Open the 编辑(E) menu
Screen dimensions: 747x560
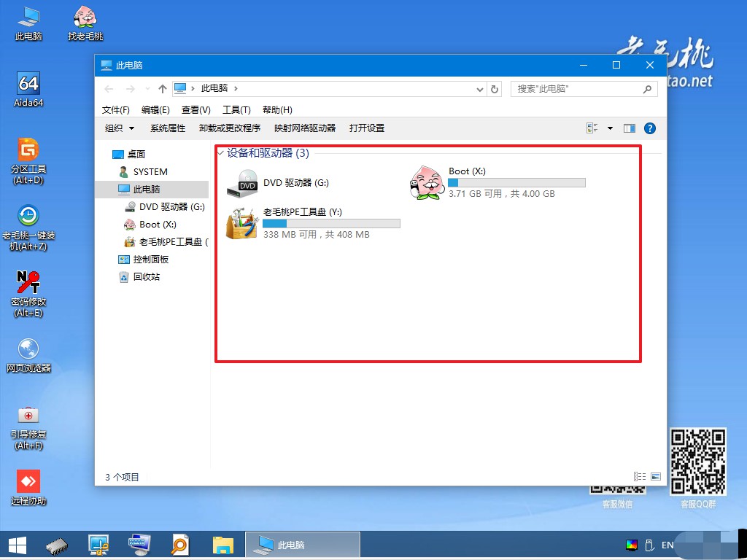(x=155, y=110)
